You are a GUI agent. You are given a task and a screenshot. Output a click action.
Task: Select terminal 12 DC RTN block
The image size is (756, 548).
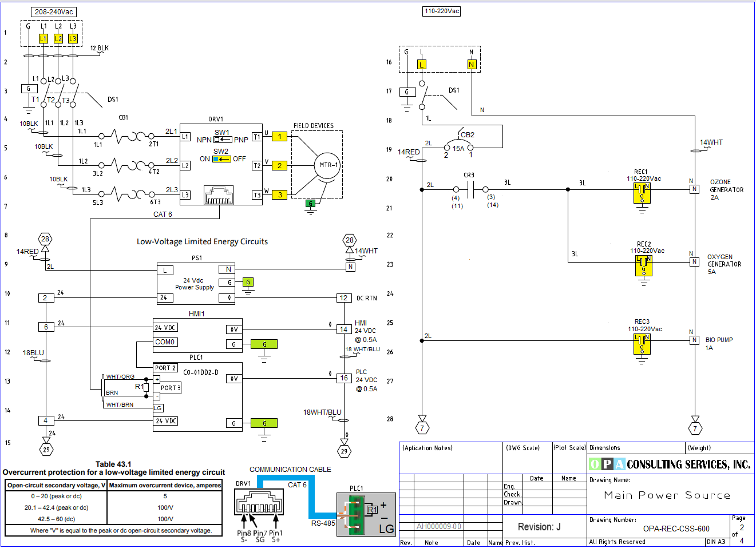(343, 298)
